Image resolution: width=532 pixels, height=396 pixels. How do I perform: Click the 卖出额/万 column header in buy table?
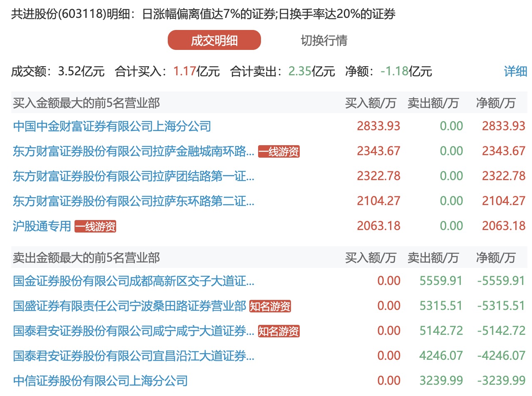[x=433, y=103]
